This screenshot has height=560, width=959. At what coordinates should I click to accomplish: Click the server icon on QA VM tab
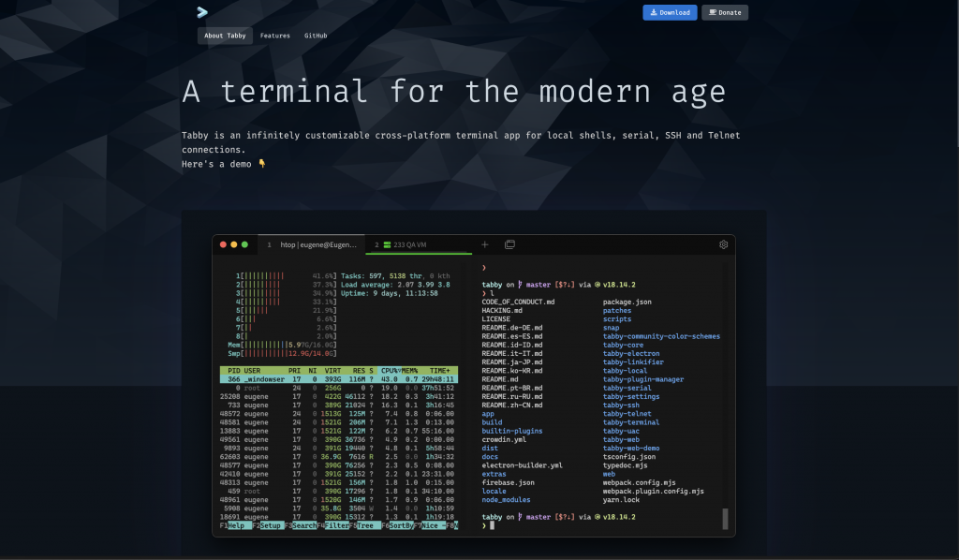(x=386, y=244)
